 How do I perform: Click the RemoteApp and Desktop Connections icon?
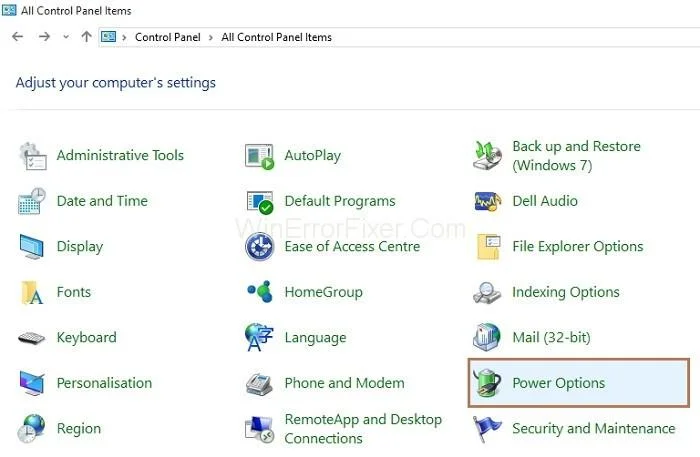[259, 429]
